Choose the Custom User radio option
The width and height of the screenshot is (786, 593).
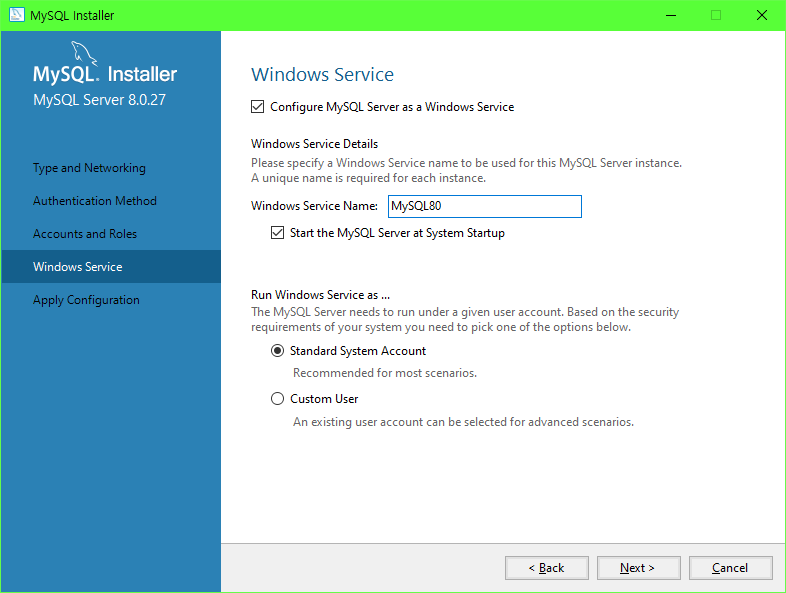click(x=277, y=399)
